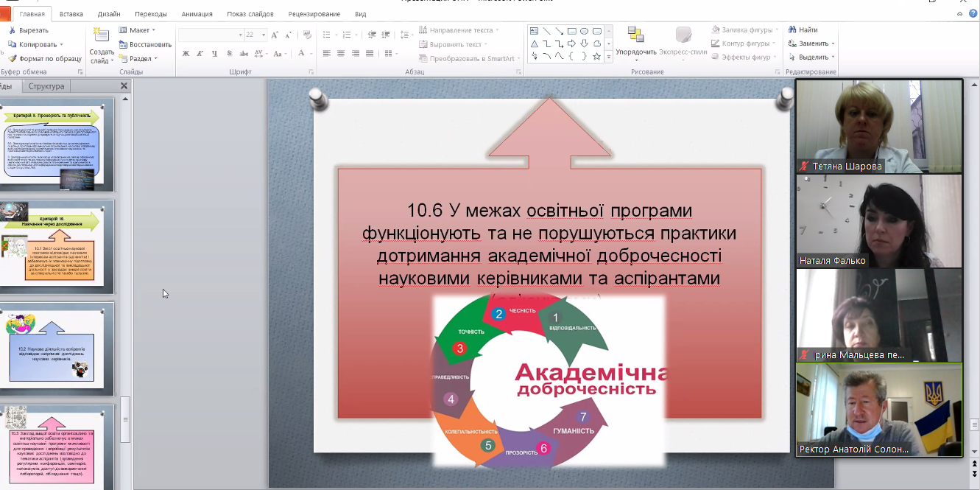This screenshot has width=980, height=490.
Task: Toggle underline (Ч) formatting
Action: [x=214, y=53]
